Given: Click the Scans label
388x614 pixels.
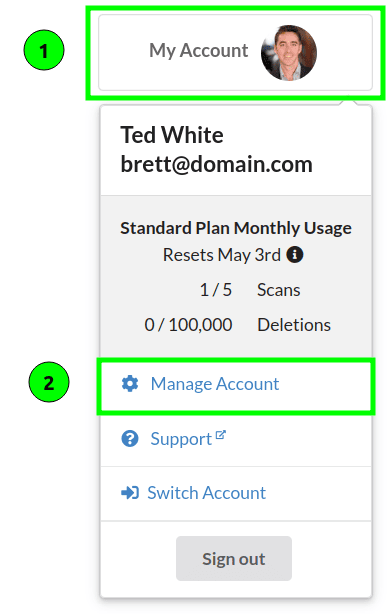Looking at the screenshot, I should coord(279,290).
